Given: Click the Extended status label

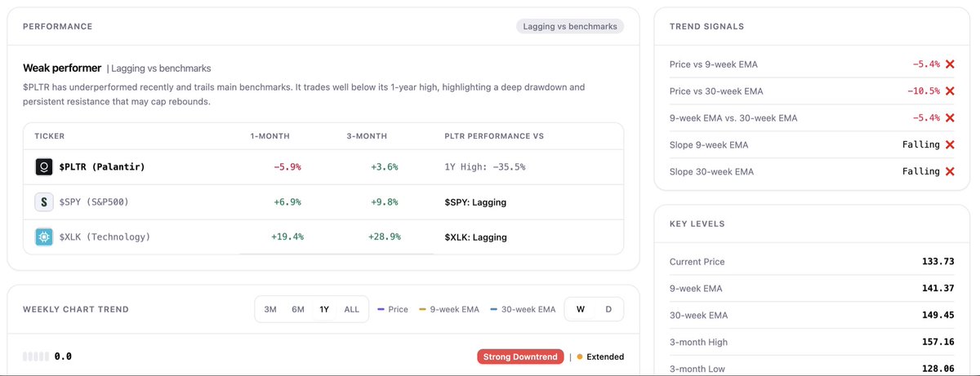Looking at the screenshot, I should pos(605,356).
